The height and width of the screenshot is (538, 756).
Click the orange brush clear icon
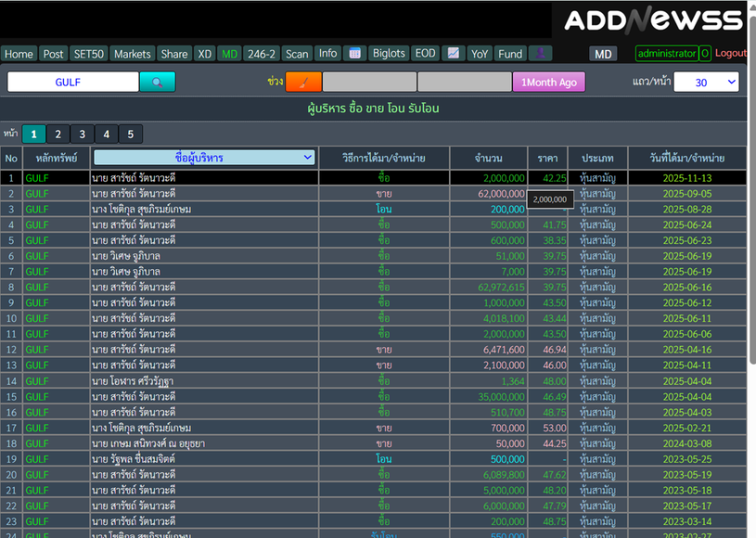303,83
